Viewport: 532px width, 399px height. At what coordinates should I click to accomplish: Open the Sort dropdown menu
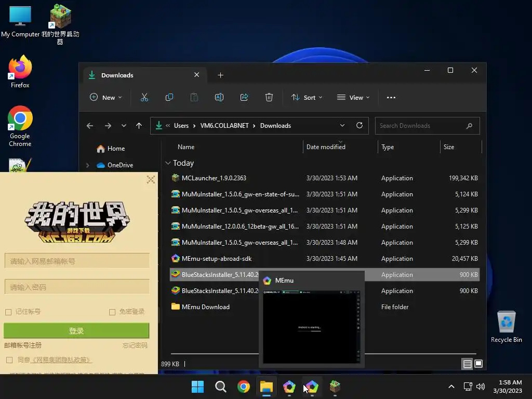(x=307, y=97)
